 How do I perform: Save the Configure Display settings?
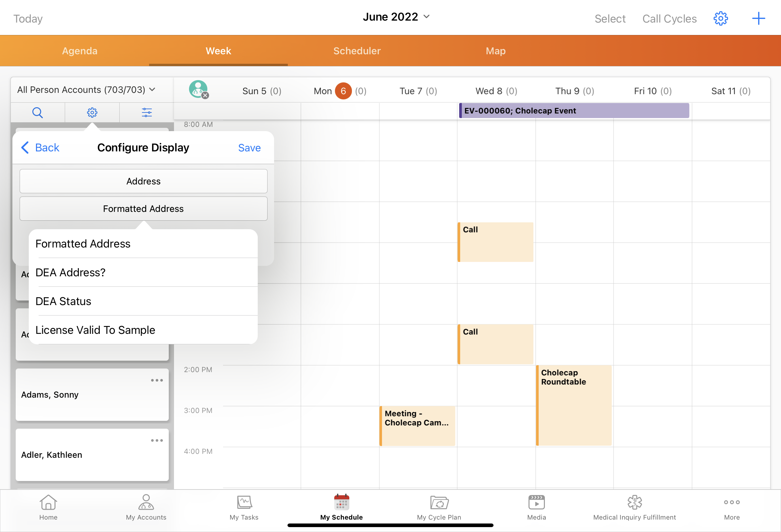(249, 148)
